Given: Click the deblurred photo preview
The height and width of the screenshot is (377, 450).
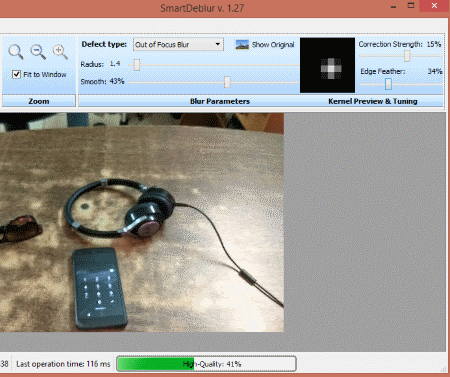Looking at the screenshot, I should [x=142, y=222].
